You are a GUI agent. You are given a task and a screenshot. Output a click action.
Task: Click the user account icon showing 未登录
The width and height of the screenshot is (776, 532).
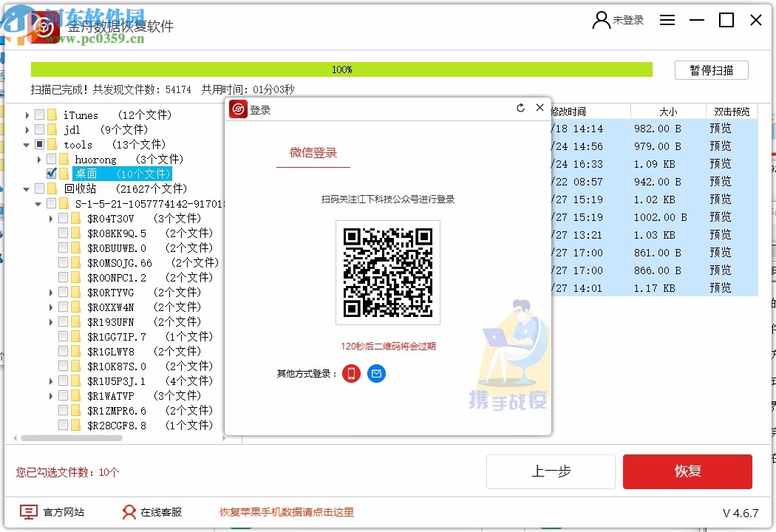tap(600, 20)
